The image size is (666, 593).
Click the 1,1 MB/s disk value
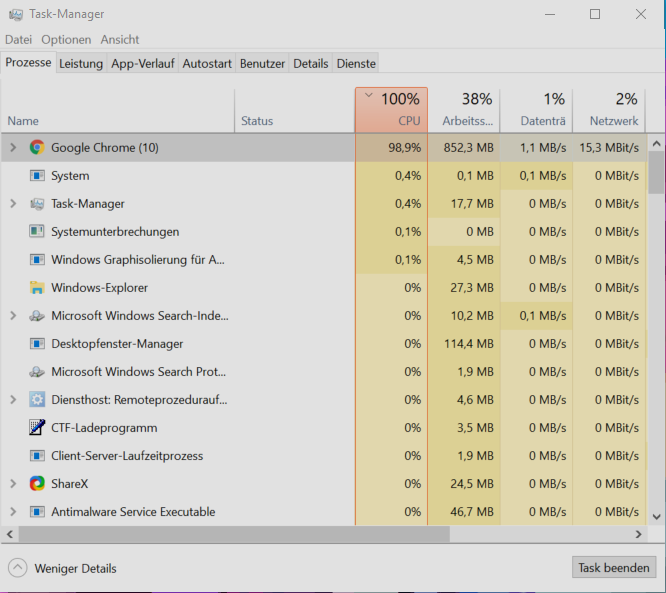point(543,147)
